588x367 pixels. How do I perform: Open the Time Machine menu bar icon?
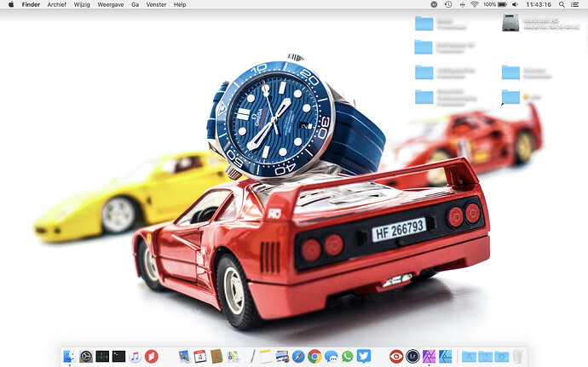coord(448,4)
